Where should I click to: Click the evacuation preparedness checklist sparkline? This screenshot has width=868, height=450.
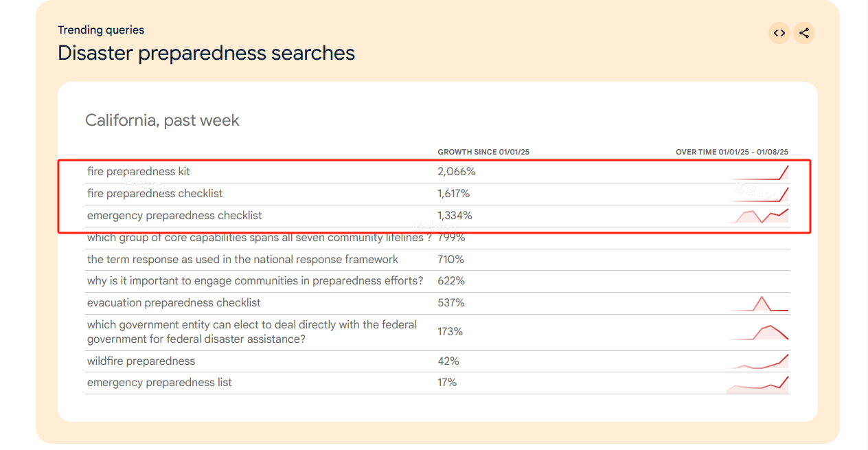758,303
